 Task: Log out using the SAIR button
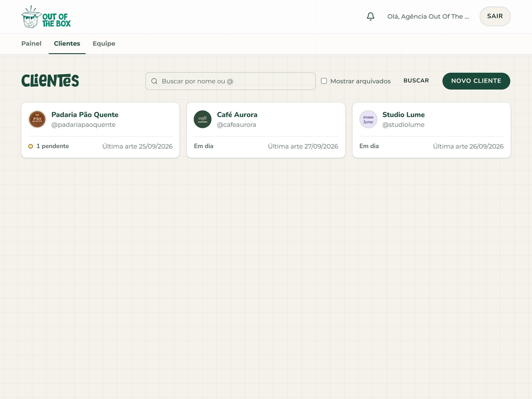pyautogui.click(x=495, y=16)
